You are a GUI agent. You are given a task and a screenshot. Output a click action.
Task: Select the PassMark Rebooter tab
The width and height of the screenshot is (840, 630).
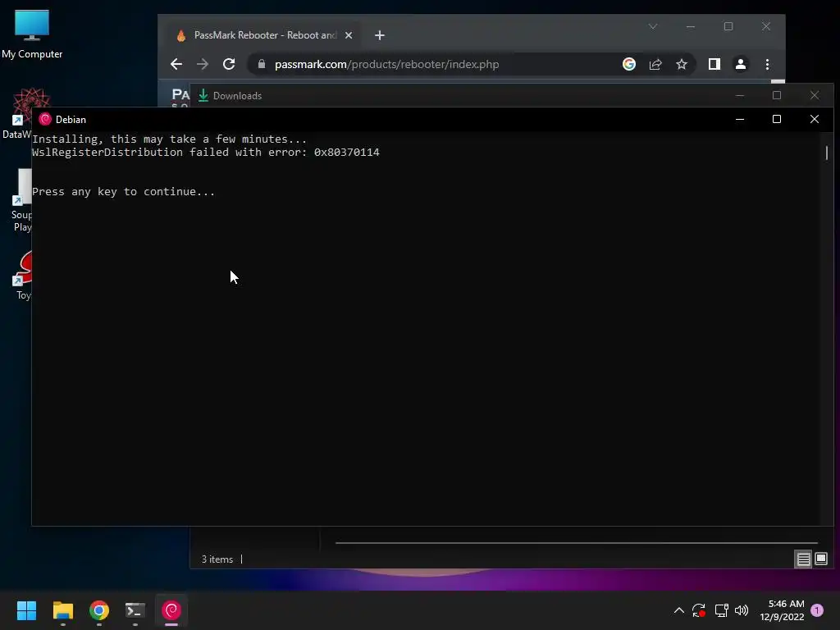point(263,35)
